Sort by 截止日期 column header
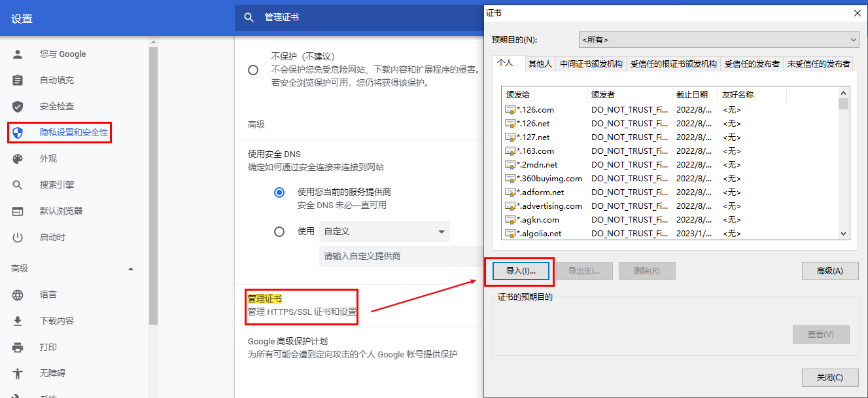 click(x=695, y=95)
